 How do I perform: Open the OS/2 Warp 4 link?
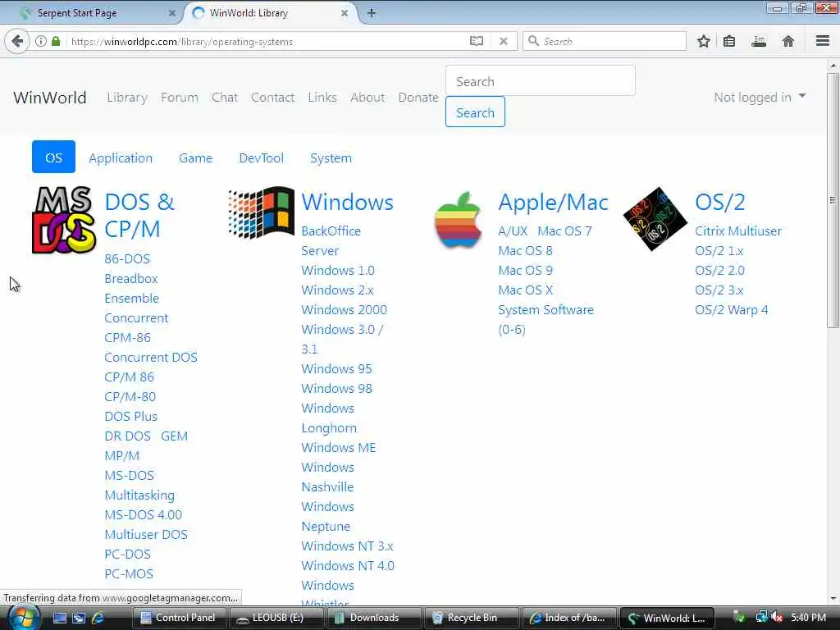(x=731, y=309)
